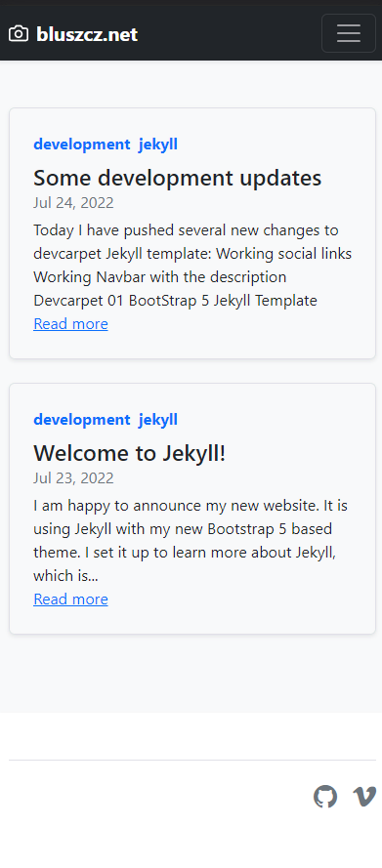Click excerpt starting "Today I have pushed"
This screenshot has height=868, width=382.
pyautogui.click(x=192, y=266)
